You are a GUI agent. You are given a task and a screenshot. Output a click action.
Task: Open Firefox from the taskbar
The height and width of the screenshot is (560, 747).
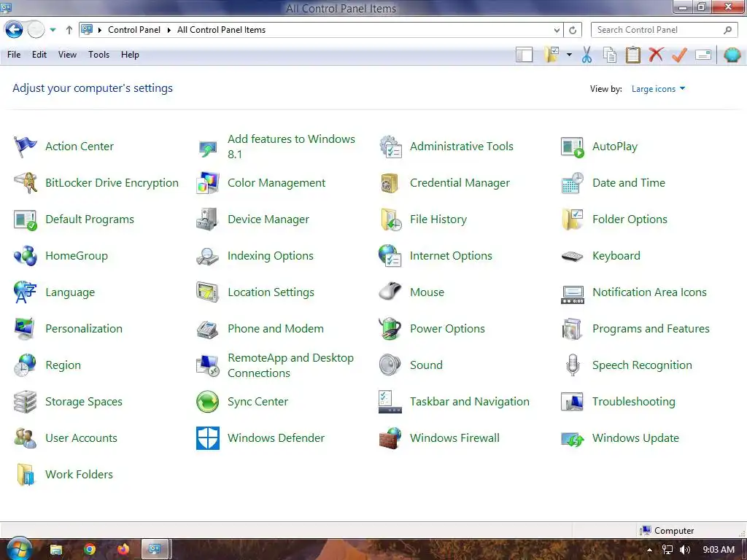click(x=123, y=550)
